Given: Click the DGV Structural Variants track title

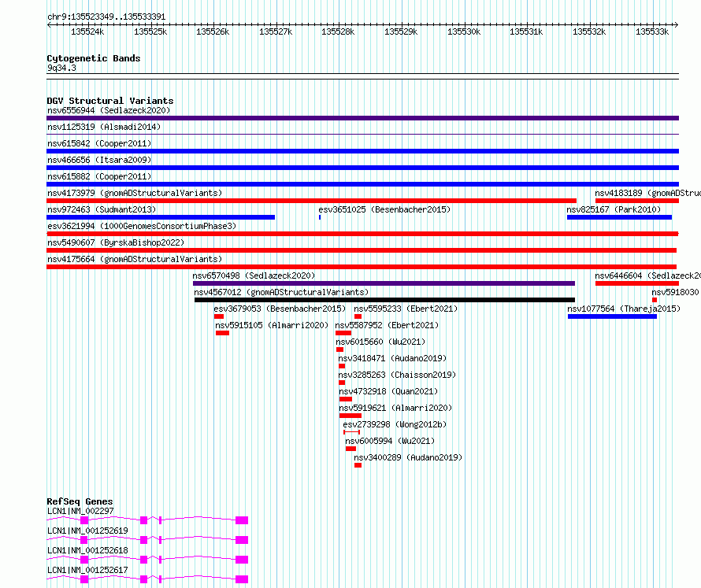Looking at the screenshot, I should click(110, 101).
